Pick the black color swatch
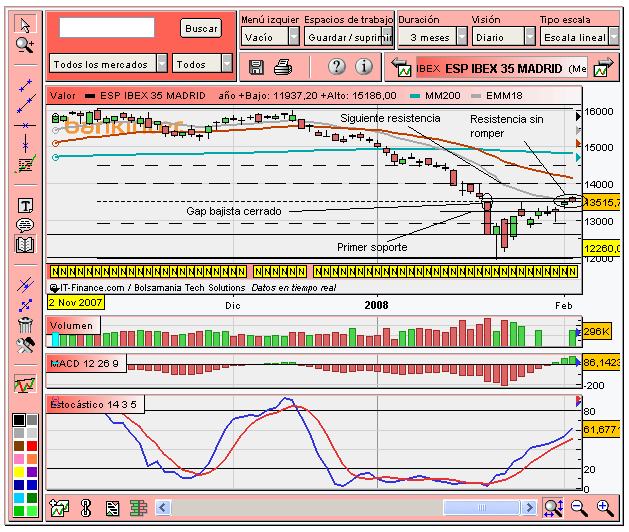629x532 pixels. pos(18,420)
